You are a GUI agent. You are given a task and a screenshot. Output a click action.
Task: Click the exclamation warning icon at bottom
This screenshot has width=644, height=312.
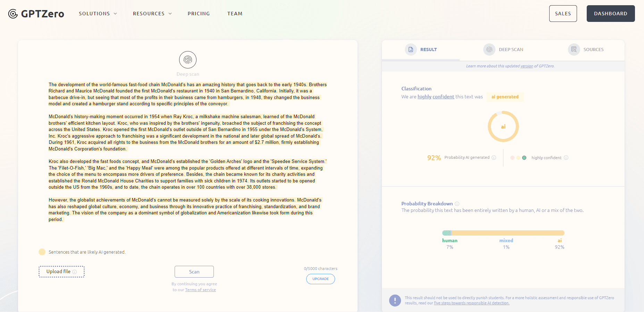pos(395,300)
